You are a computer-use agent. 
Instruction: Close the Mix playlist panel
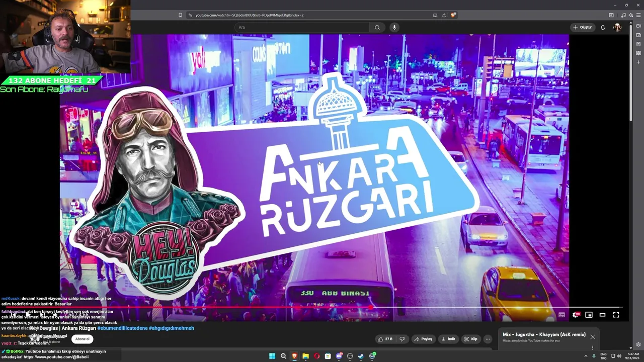click(x=593, y=337)
